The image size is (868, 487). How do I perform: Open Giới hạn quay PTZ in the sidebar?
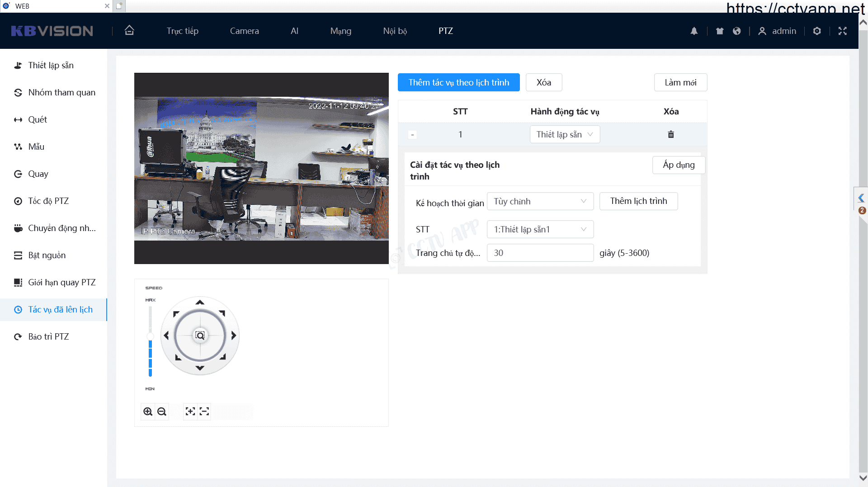click(61, 282)
